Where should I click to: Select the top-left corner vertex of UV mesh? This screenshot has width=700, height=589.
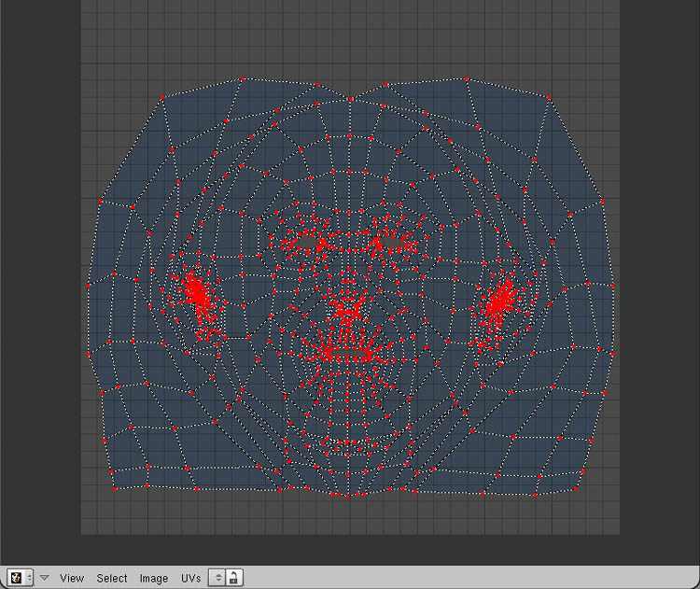pos(161,97)
